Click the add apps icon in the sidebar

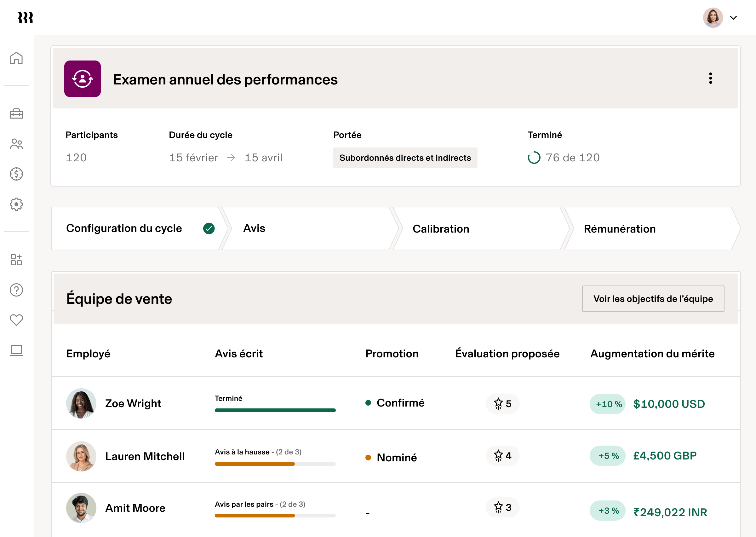16,260
